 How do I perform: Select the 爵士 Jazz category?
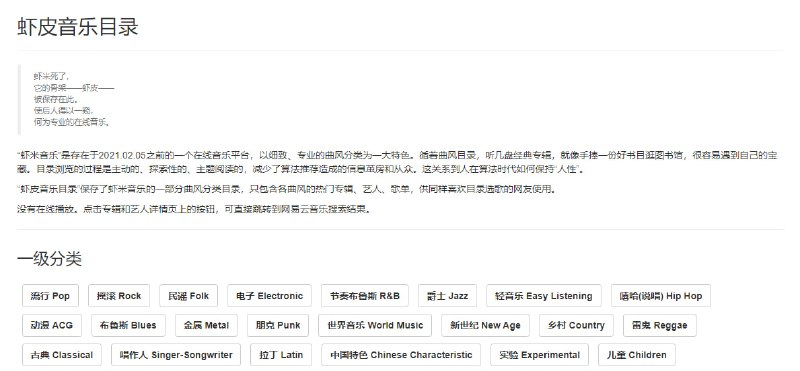coord(447,295)
